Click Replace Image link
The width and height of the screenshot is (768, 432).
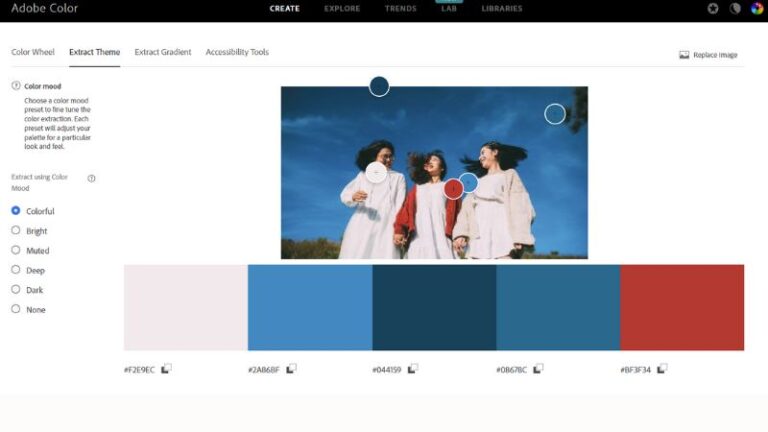click(x=715, y=55)
